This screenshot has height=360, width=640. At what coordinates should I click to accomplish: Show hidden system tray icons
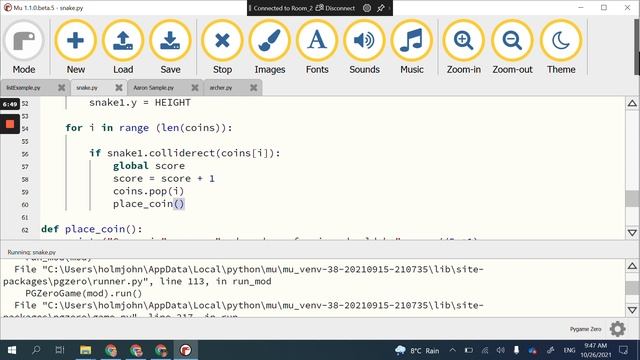pyautogui.click(x=453, y=350)
